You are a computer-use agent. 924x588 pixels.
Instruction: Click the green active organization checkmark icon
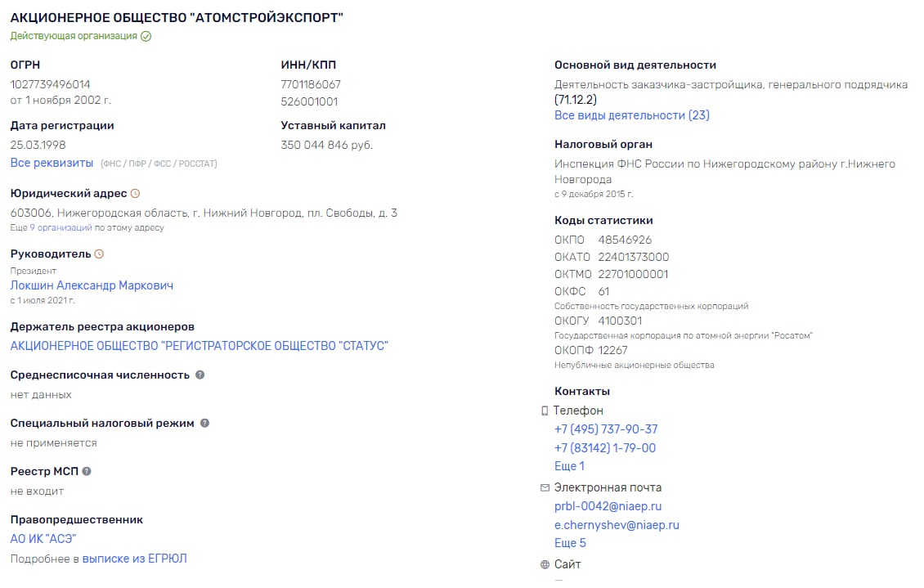146,37
